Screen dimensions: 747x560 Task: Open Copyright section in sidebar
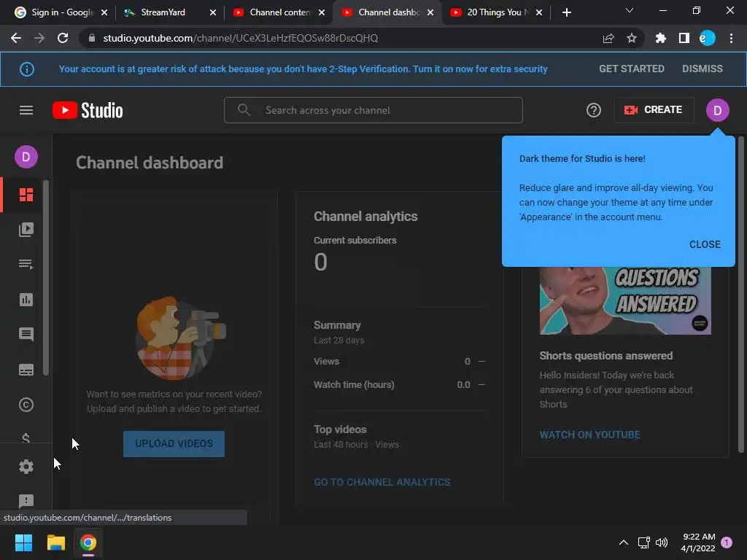coord(26,404)
